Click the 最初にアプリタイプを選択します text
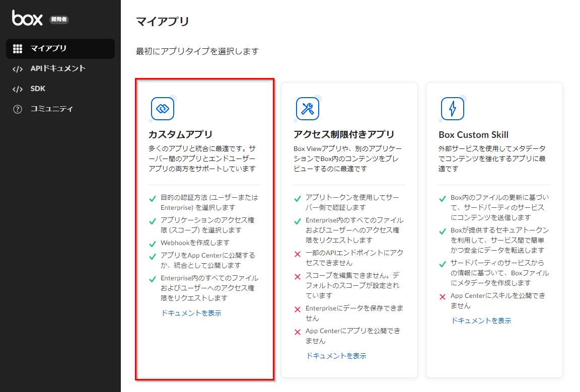 [x=197, y=51]
